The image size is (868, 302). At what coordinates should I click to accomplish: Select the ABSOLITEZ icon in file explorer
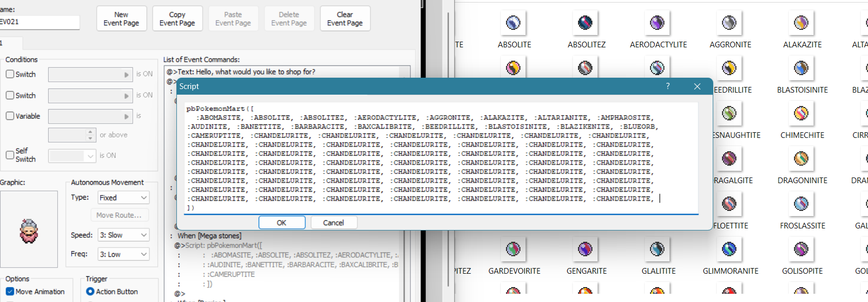point(585,23)
